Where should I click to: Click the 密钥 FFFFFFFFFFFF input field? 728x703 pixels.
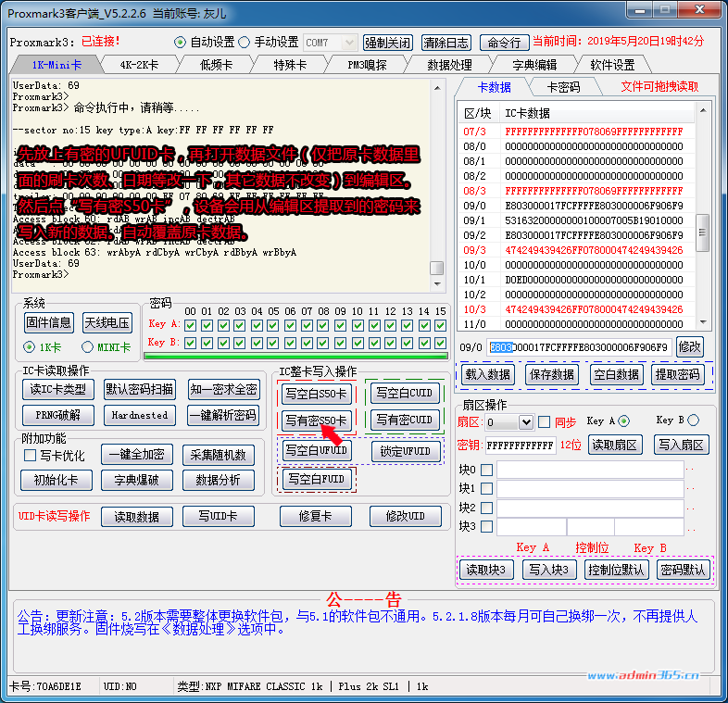(x=521, y=446)
